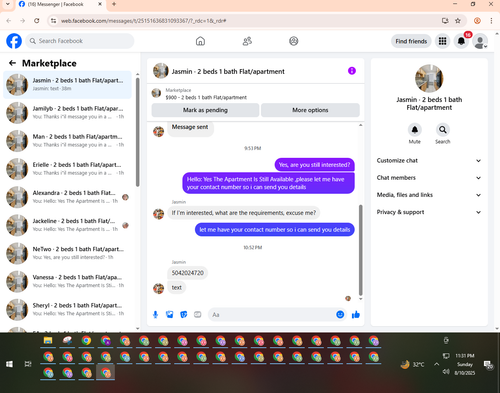Mute this conversation with bell icon
The image size is (500, 393).
coord(415,130)
